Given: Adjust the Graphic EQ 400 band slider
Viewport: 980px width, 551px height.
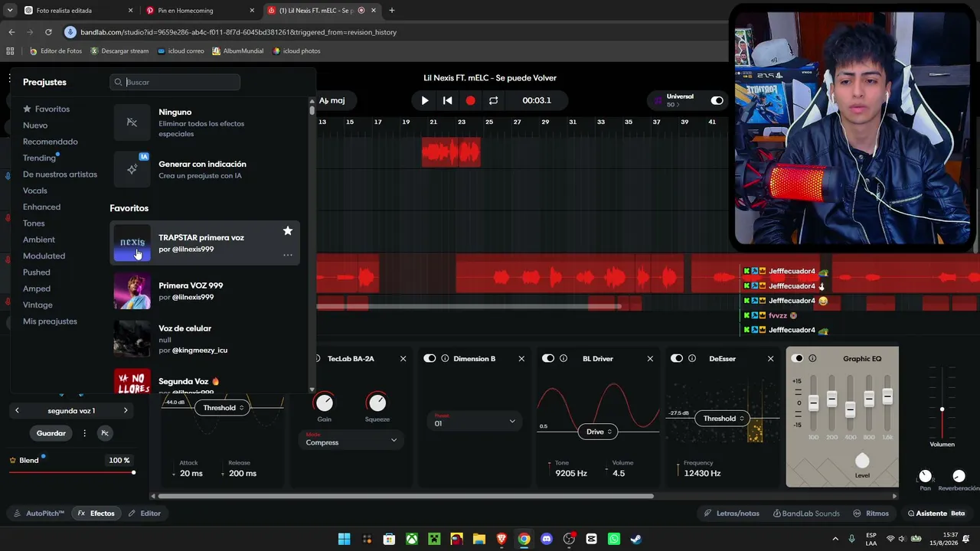Looking at the screenshot, I should 851,411.
